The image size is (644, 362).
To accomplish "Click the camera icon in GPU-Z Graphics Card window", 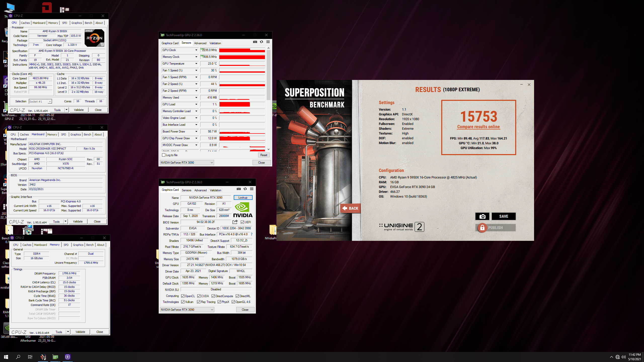I will point(239,189).
